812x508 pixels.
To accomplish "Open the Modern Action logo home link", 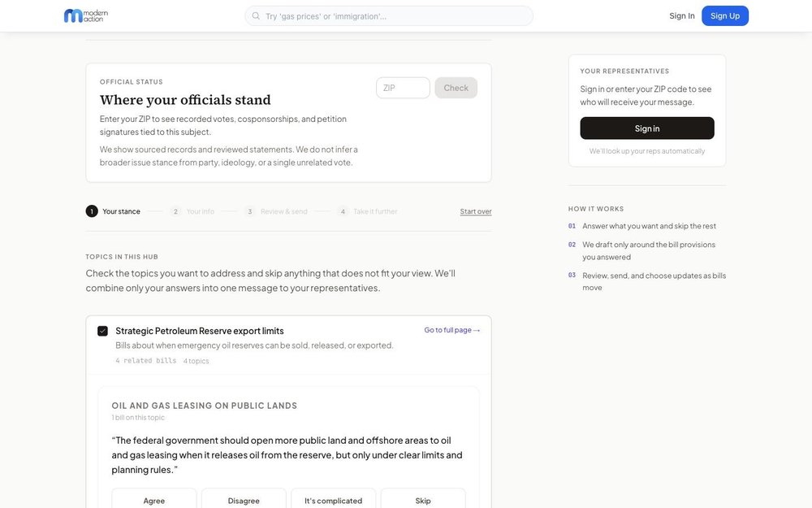I will point(86,15).
